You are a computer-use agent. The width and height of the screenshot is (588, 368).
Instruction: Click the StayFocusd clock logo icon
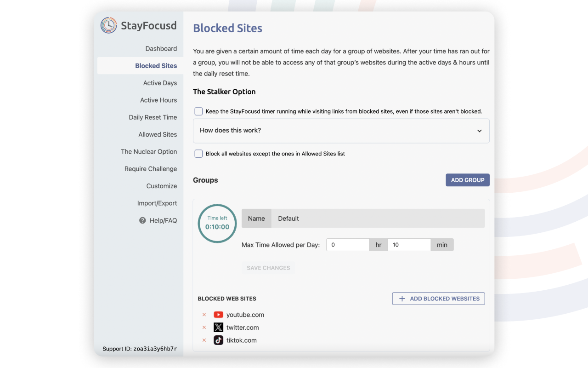(x=108, y=26)
